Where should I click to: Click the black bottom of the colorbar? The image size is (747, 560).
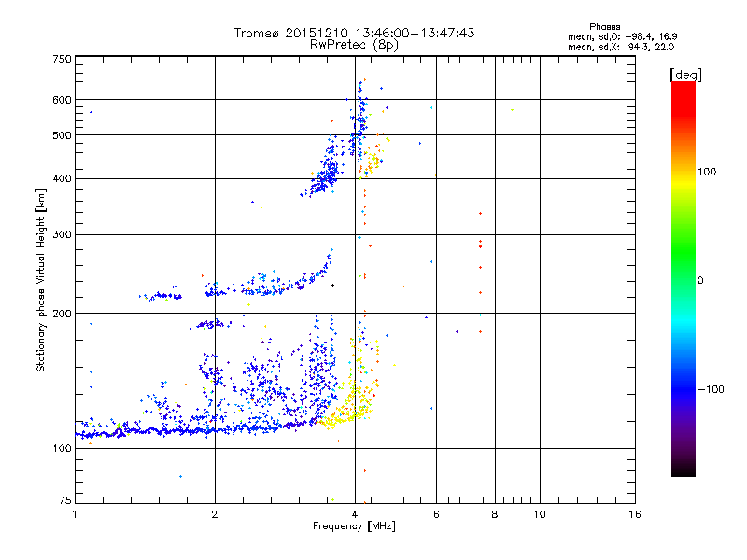coord(684,471)
